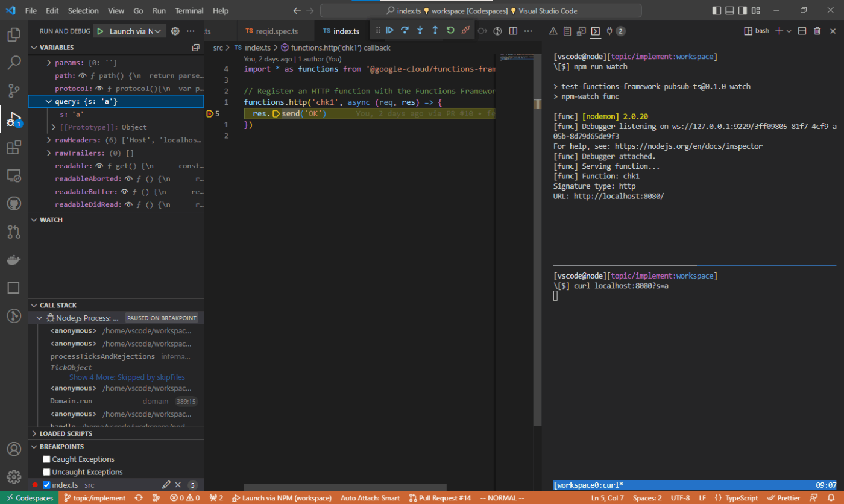
Task: Open the Source Control view
Action: click(x=13, y=91)
